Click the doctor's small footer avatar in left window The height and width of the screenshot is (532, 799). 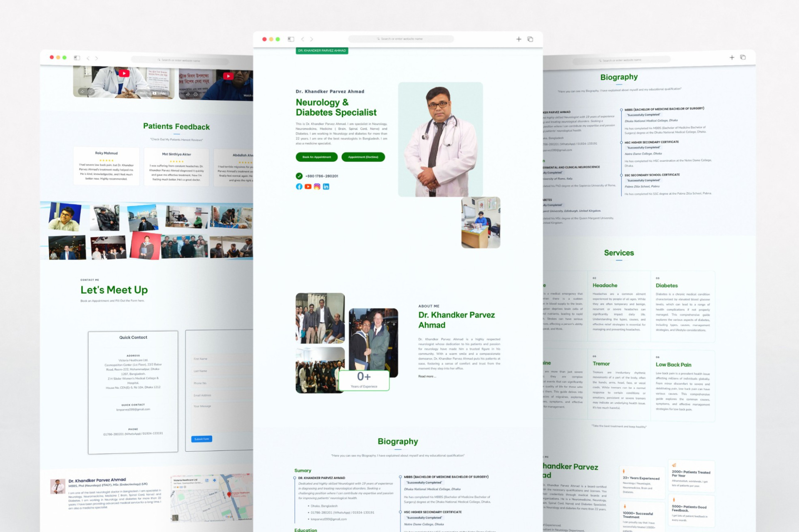(58, 487)
